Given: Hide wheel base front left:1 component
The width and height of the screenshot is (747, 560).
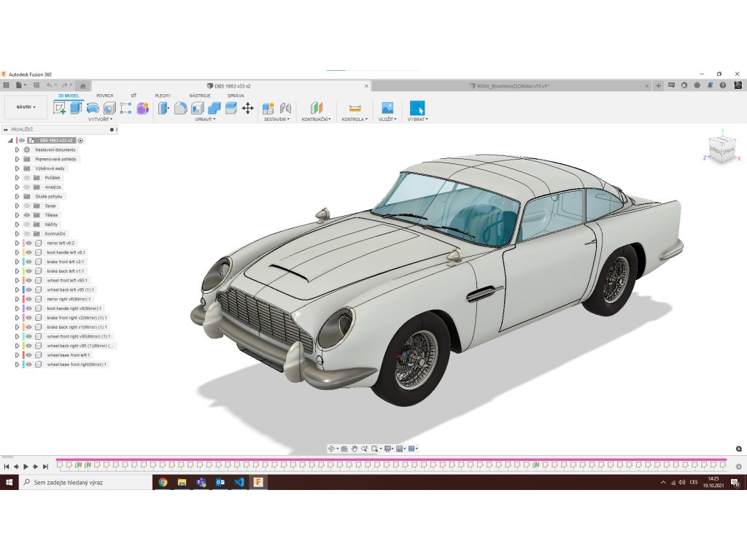Looking at the screenshot, I should (x=29, y=355).
